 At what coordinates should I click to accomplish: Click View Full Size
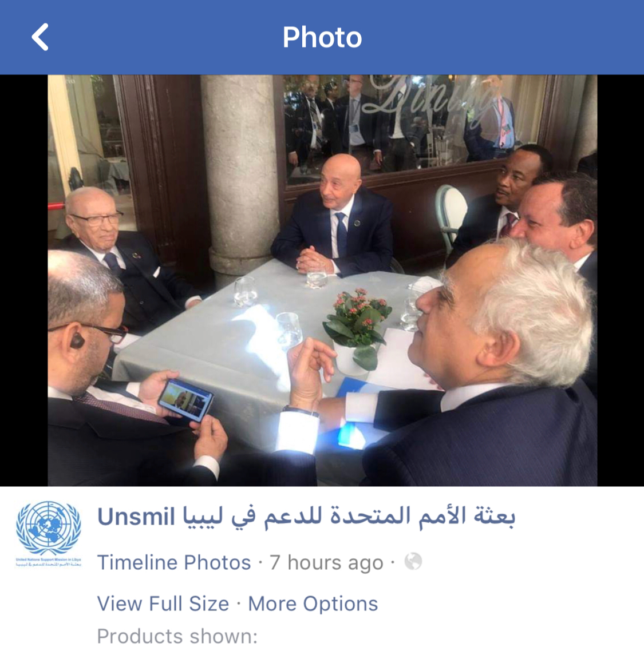(163, 604)
